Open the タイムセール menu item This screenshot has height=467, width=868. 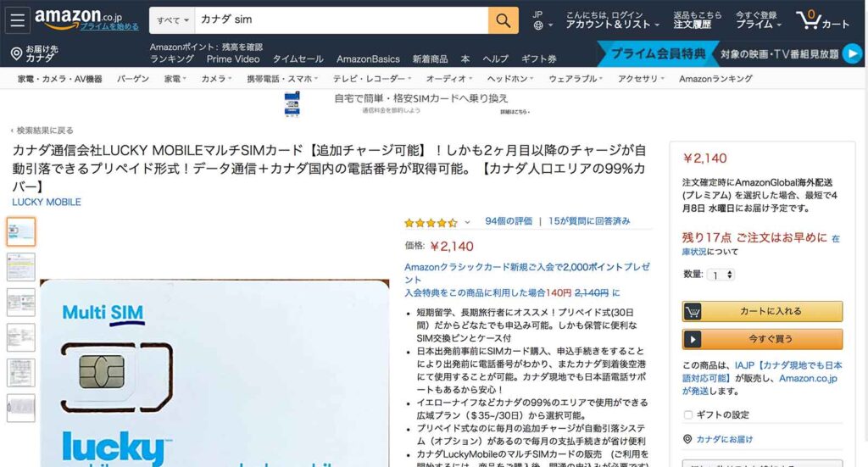click(298, 58)
